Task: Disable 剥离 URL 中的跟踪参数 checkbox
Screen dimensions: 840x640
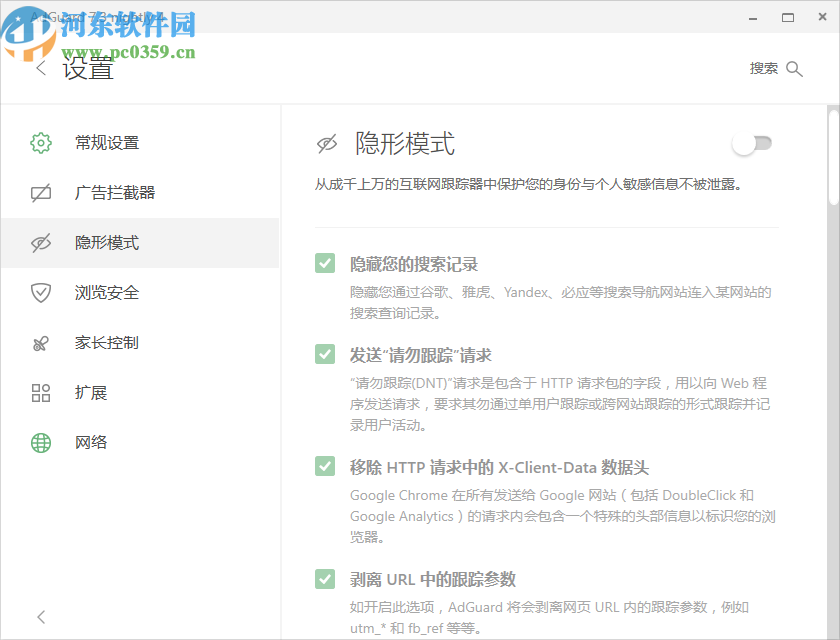Action: pos(325,578)
